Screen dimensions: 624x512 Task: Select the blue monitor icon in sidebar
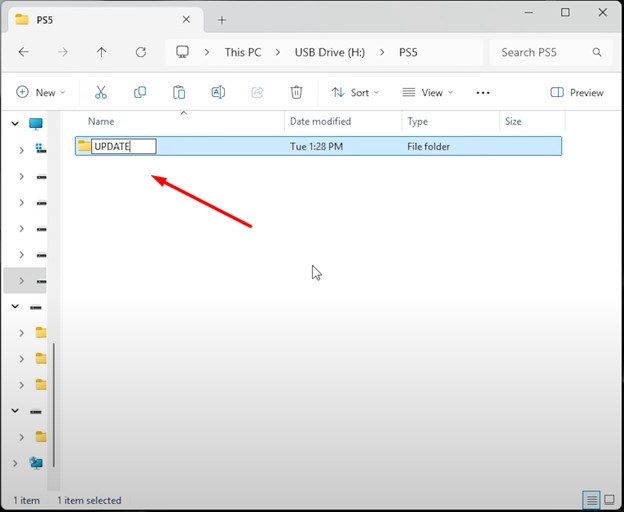point(35,124)
